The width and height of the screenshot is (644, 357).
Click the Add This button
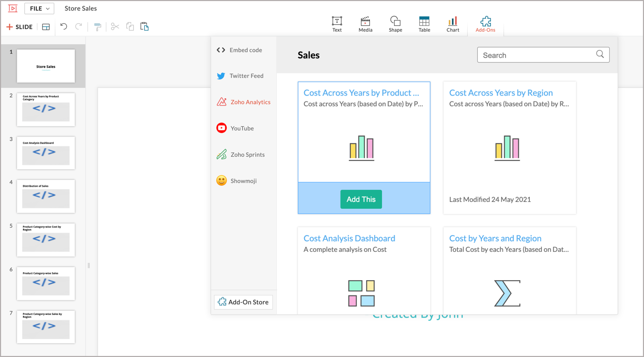pos(361,199)
